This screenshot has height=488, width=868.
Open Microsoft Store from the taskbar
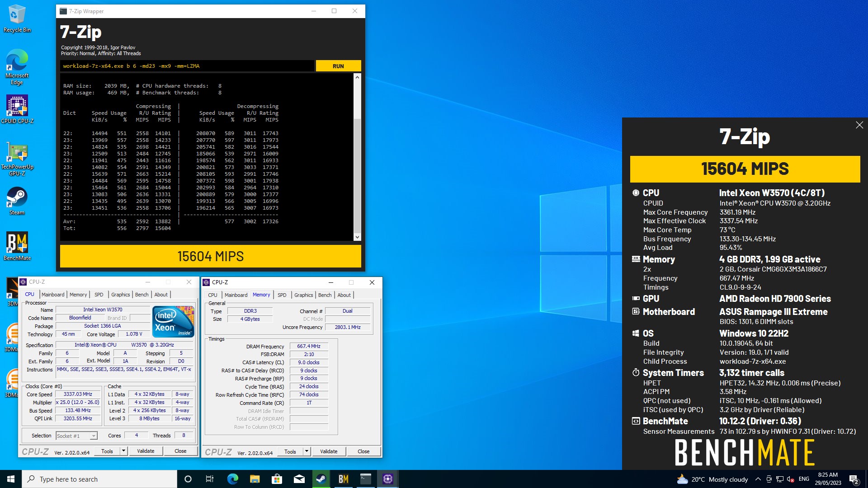point(277,479)
